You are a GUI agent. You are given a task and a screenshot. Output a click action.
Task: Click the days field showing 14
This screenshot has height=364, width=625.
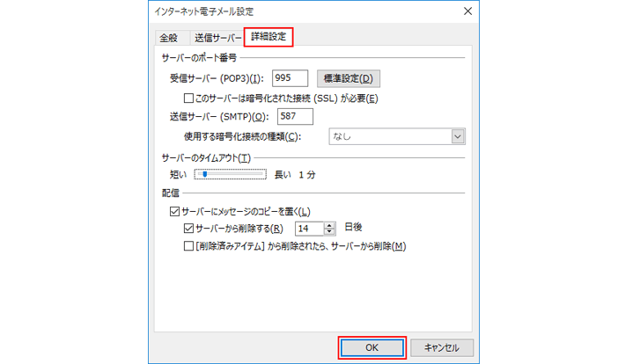point(308,228)
